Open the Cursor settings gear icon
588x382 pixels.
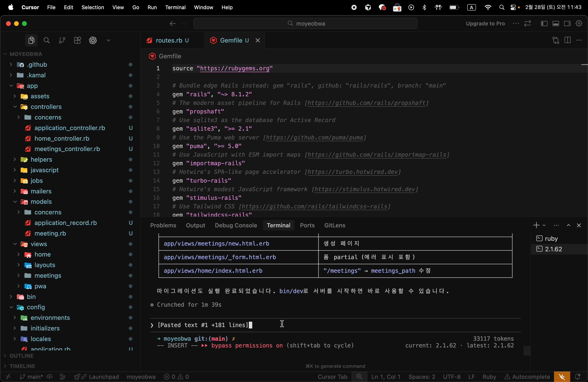(x=579, y=23)
